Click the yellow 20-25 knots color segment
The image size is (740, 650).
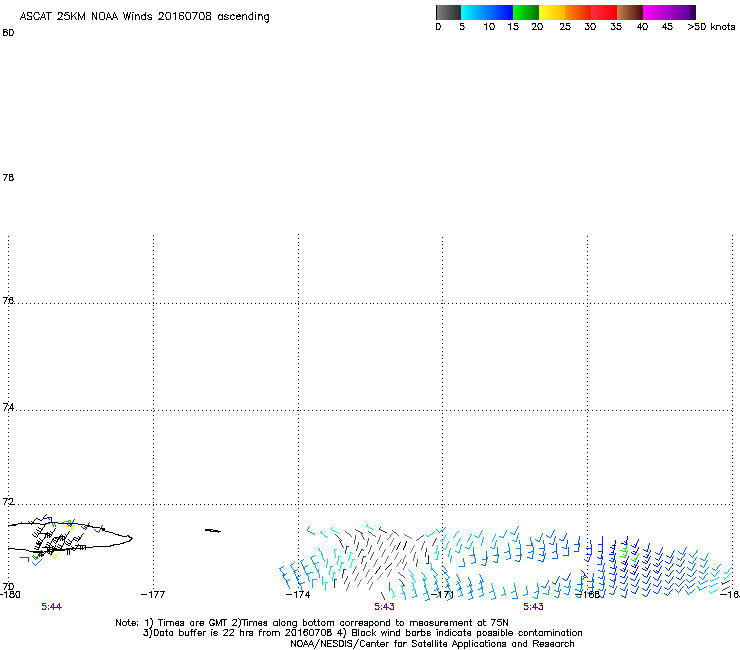(x=552, y=12)
